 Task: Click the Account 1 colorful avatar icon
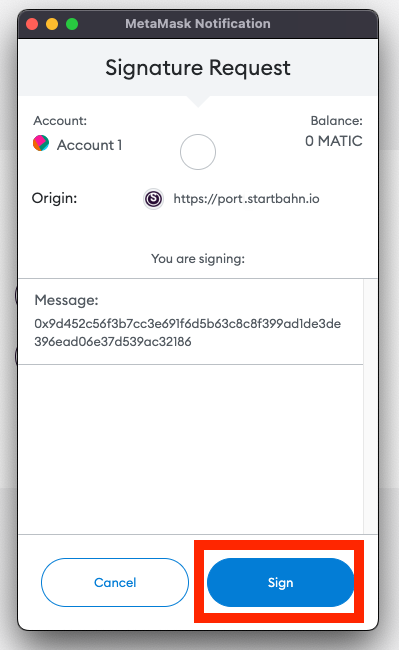click(41, 143)
